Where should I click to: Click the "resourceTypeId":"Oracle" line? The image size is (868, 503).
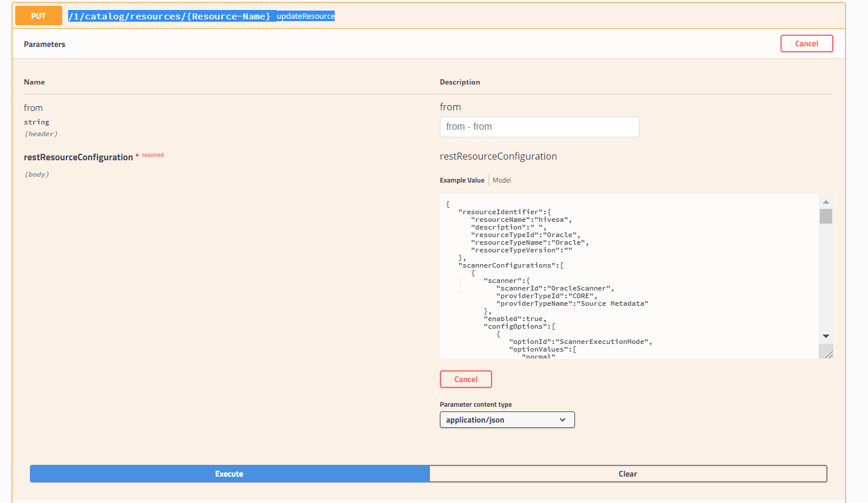tap(526, 235)
